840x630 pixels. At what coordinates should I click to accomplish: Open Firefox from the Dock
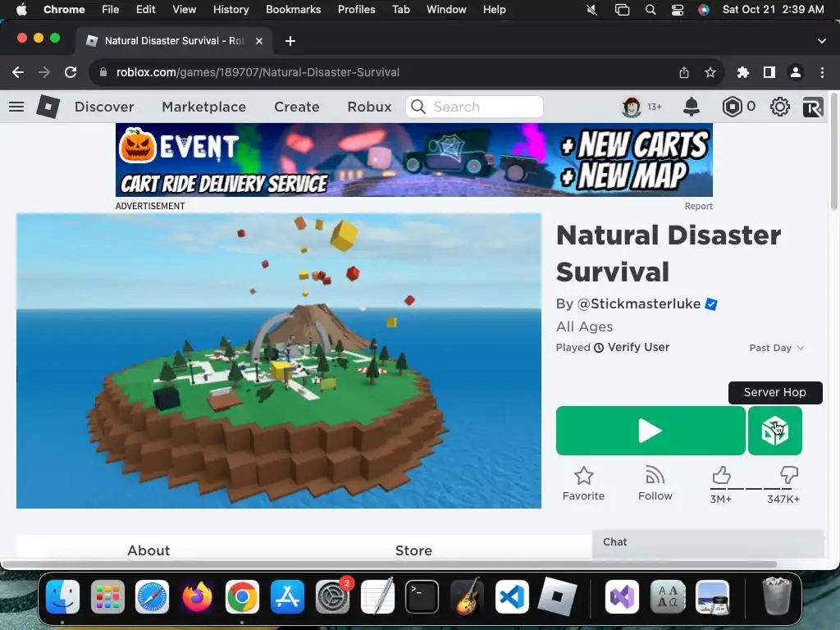[197, 596]
